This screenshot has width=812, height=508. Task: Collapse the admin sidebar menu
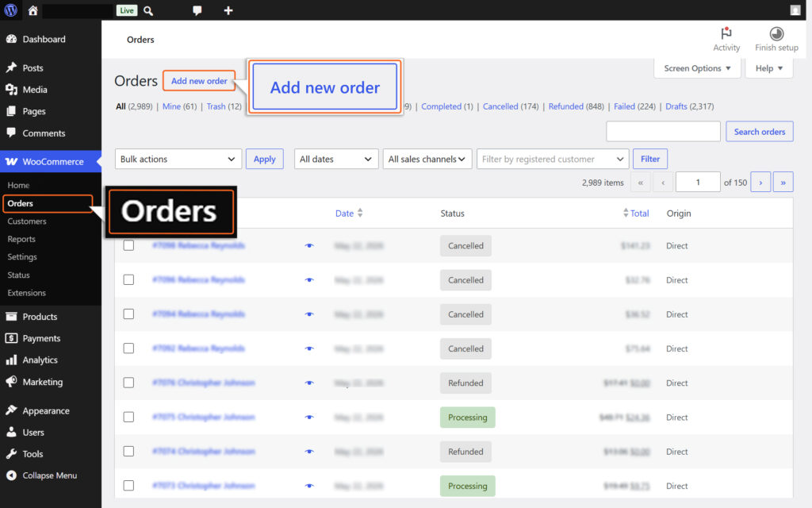point(51,475)
